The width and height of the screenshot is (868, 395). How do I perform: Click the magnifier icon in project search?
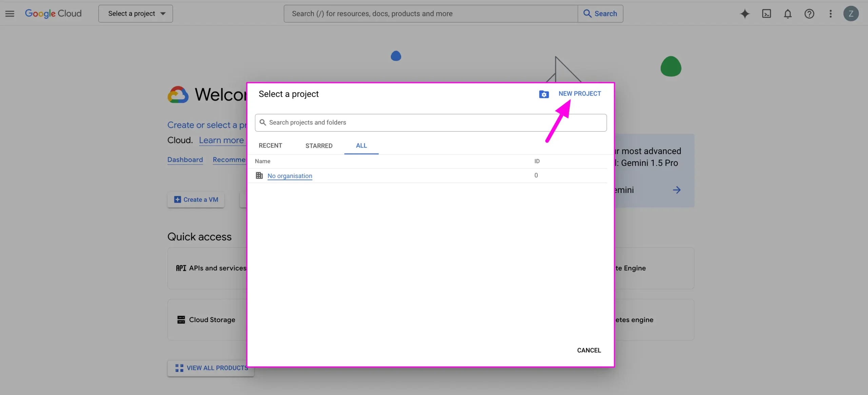coord(262,122)
